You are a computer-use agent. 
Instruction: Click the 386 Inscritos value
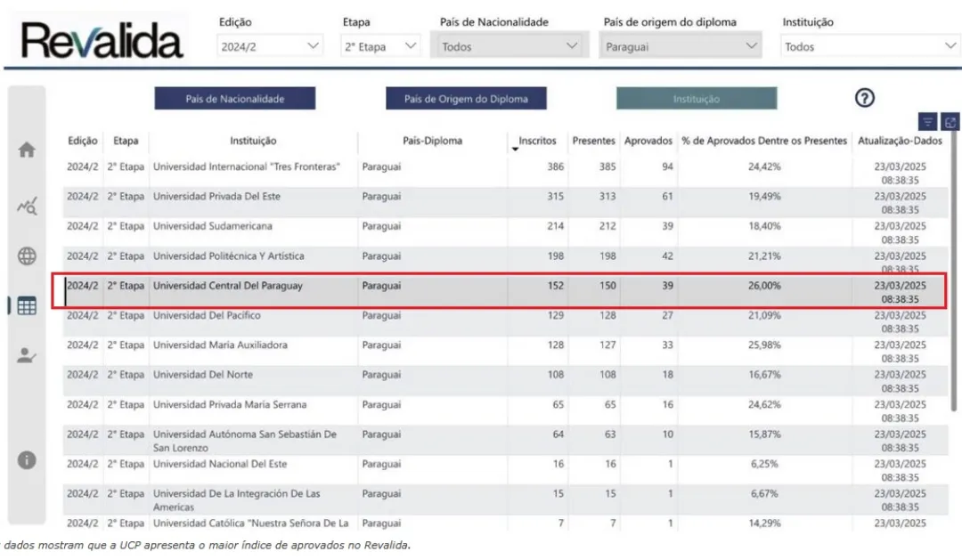[x=555, y=166]
